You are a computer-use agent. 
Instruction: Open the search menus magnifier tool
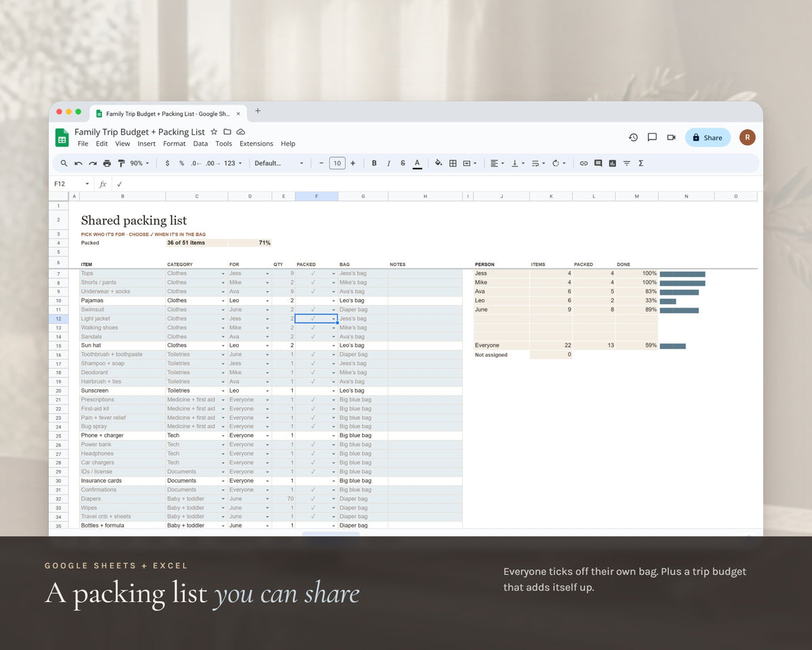click(x=64, y=163)
